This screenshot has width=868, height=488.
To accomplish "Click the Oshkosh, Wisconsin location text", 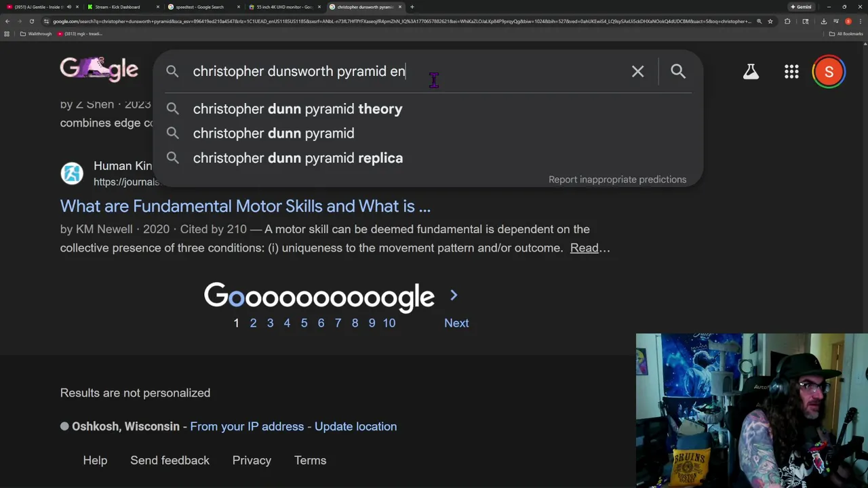I will [125, 426].
